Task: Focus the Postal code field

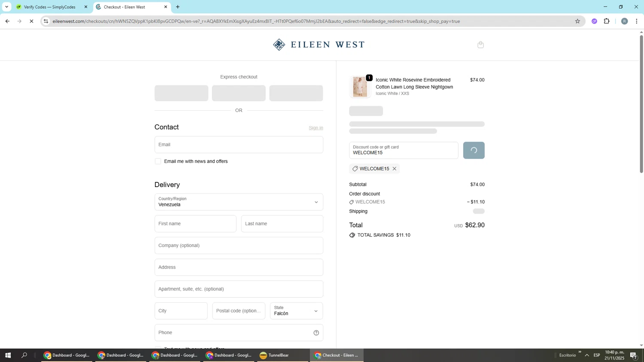Action: tap(239, 311)
